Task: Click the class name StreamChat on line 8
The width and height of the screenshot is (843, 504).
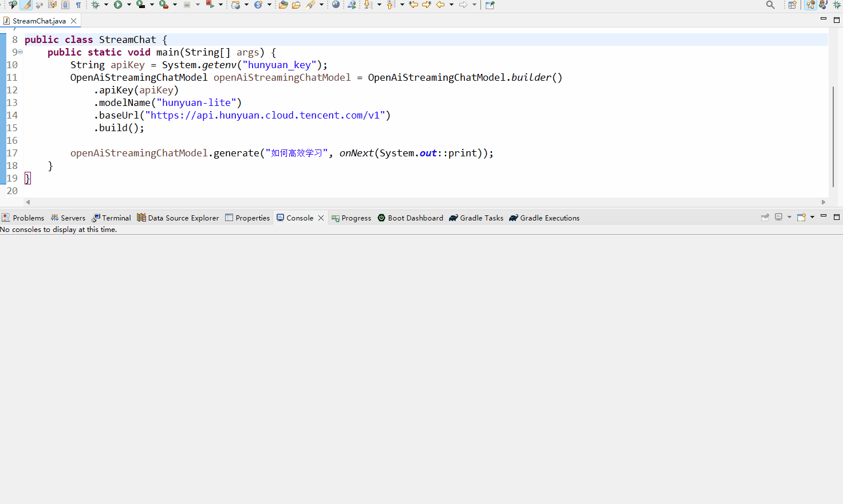Action: 127,40
